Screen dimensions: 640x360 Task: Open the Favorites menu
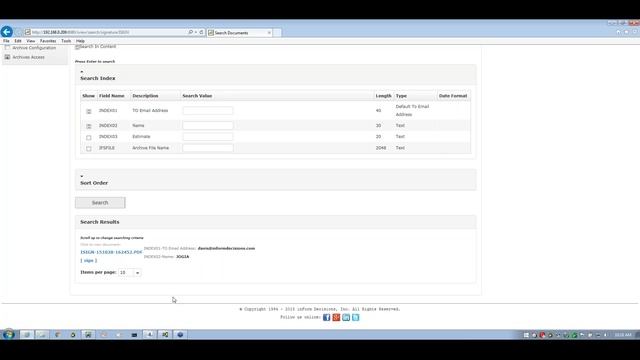point(48,41)
